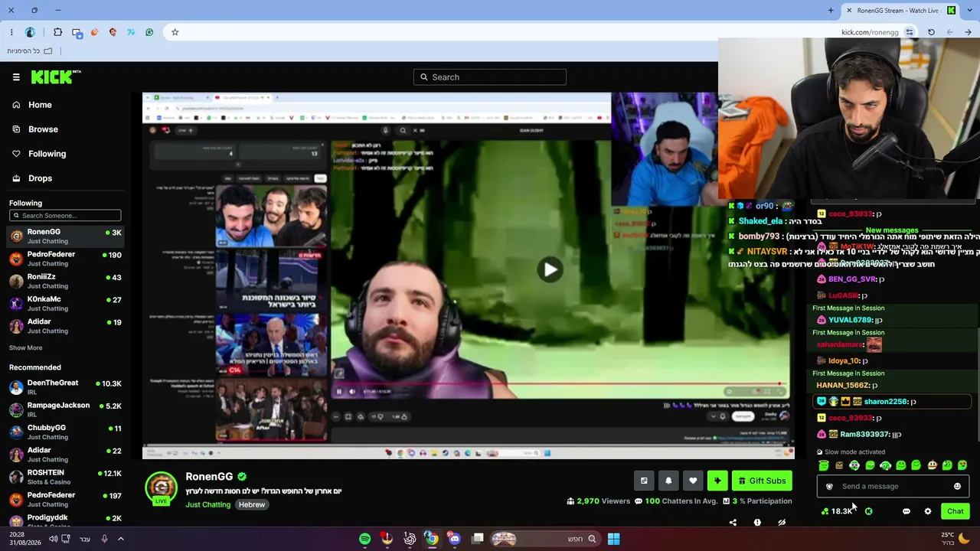This screenshot has height=551, width=980.
Task: Open the Chrome three-dot menu
Action: pos(11,32)
